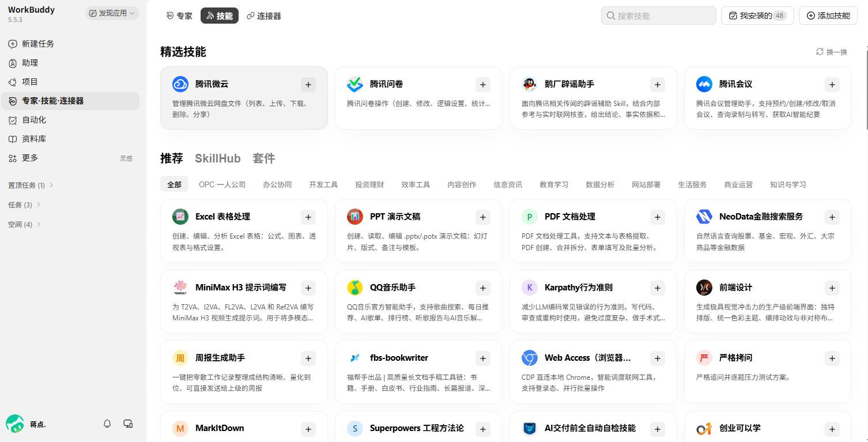This screenshot has height=442, width=868.
Task: Open the 套件 tab
Action: (x=264, y=158)
